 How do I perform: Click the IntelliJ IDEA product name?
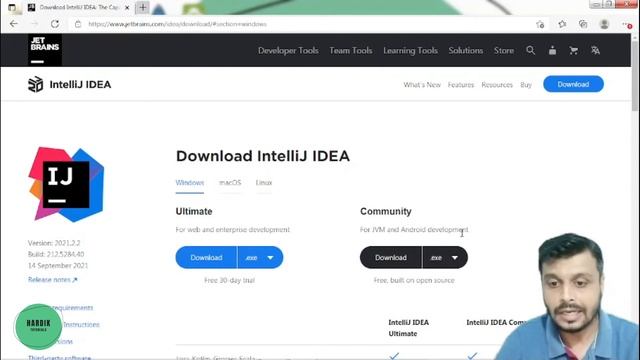click(80, 84)
